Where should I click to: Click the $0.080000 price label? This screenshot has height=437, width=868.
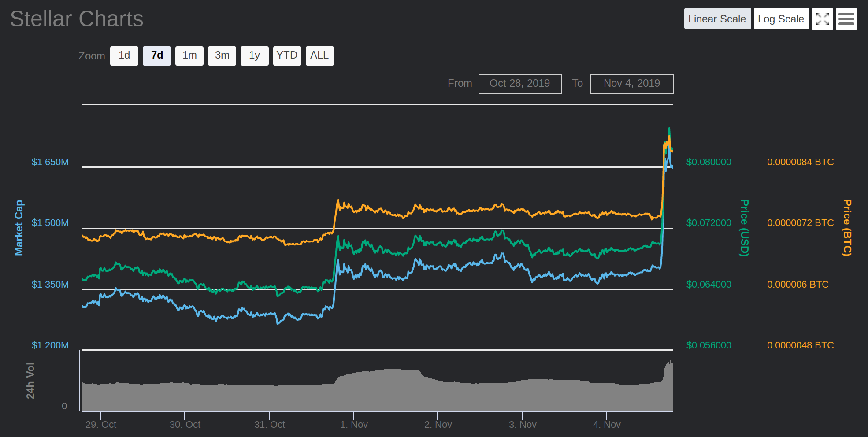(709, 162)
